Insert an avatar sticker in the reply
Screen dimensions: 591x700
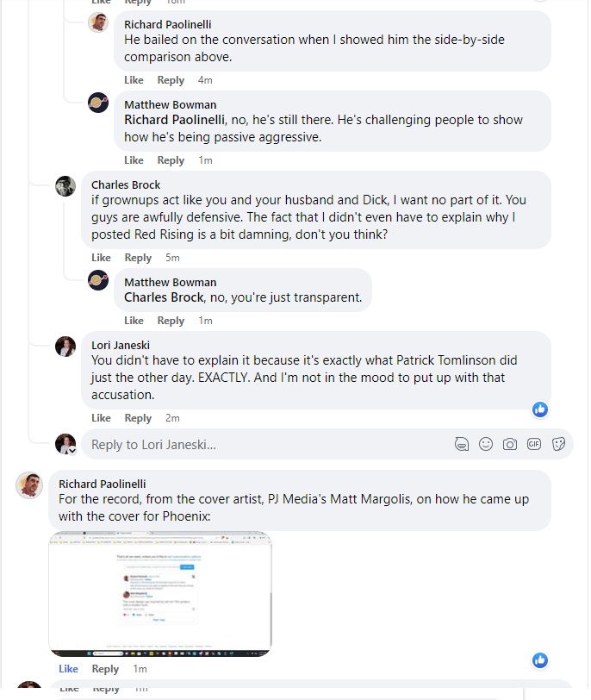462,444
